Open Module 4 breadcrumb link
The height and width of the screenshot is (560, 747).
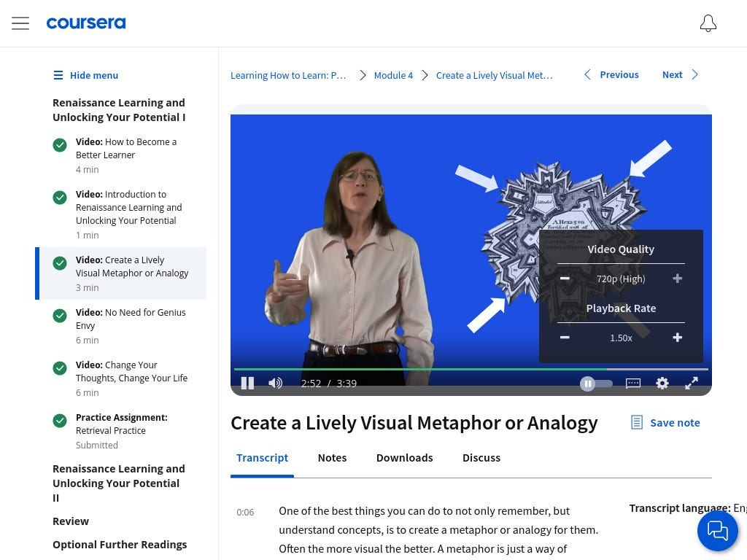393,75
